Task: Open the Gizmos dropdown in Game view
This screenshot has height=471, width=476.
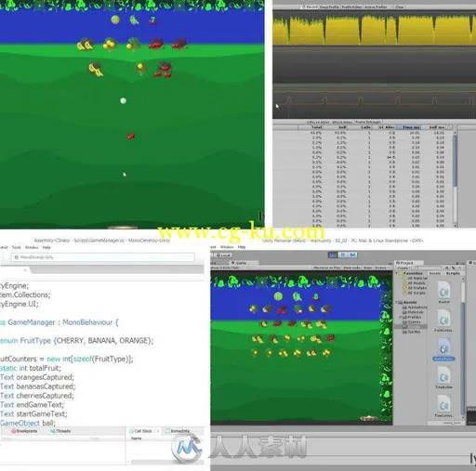Action: 381,268
